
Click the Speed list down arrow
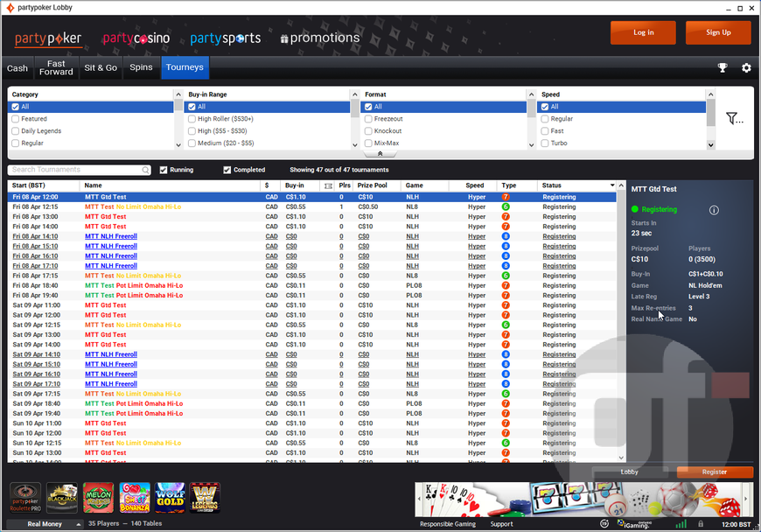coord(711,144)
